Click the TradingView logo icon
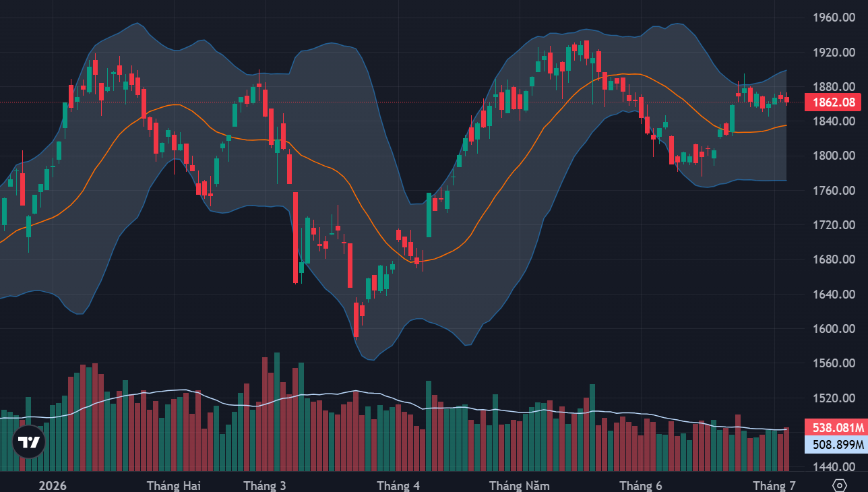 29,442
